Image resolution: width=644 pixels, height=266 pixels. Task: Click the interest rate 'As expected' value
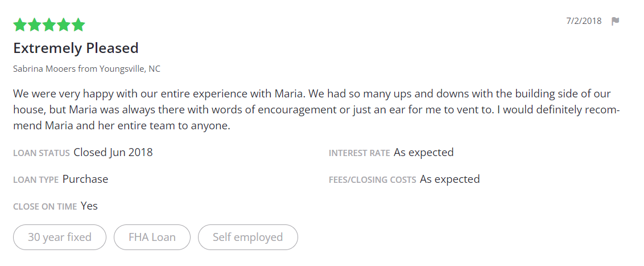[x=423, y=152]
